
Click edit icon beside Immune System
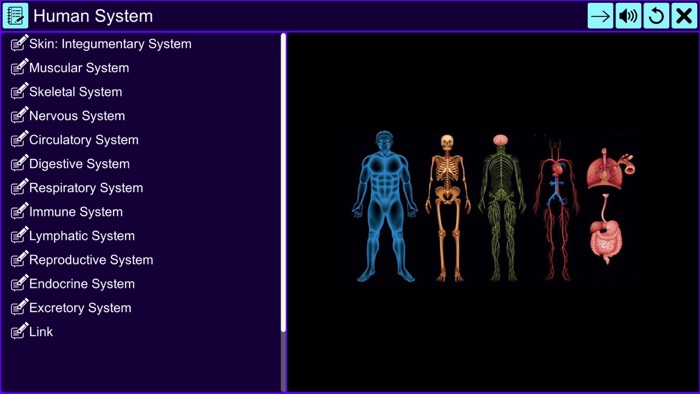[x=19, y=211]
